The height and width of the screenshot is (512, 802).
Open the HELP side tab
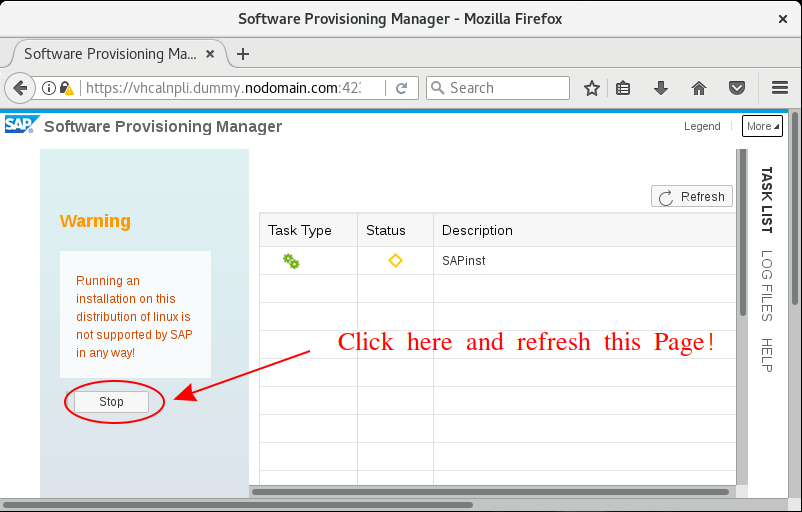(766, 355)
